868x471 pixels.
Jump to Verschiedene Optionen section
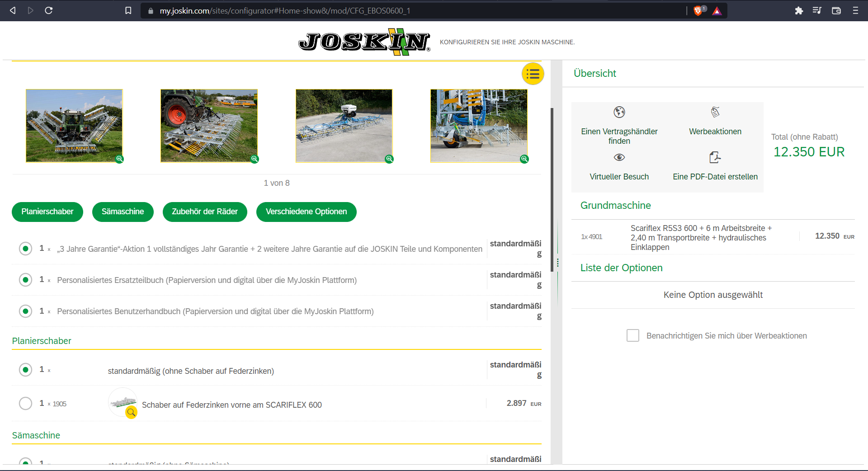[307, 212]
